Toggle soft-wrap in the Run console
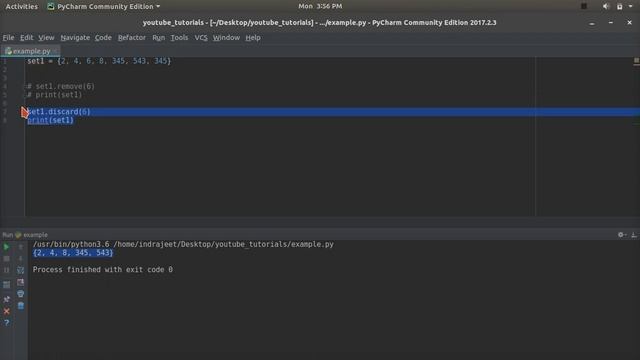 [x=20, y=270]
